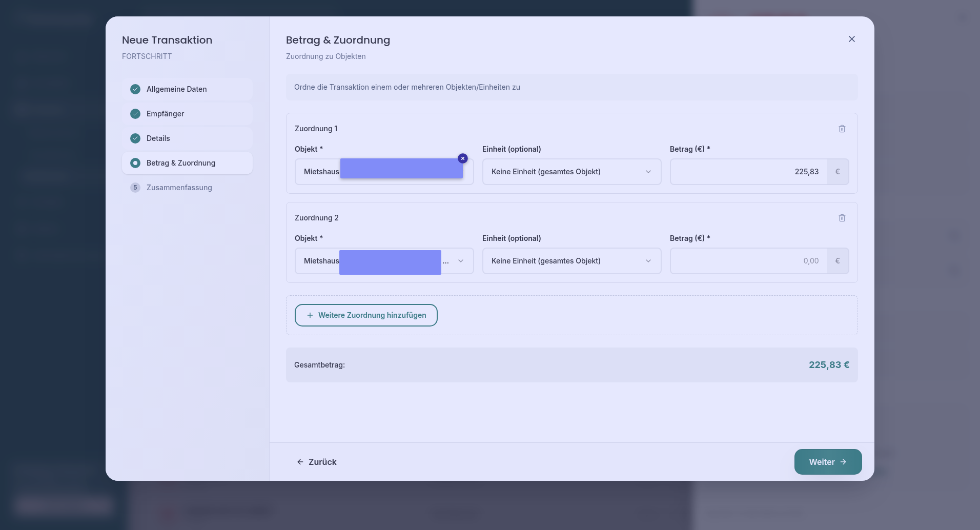Screen dimensions: 980x530
Task: Go to the Details step
Action: pyautogui.click(x=187, y=138)
